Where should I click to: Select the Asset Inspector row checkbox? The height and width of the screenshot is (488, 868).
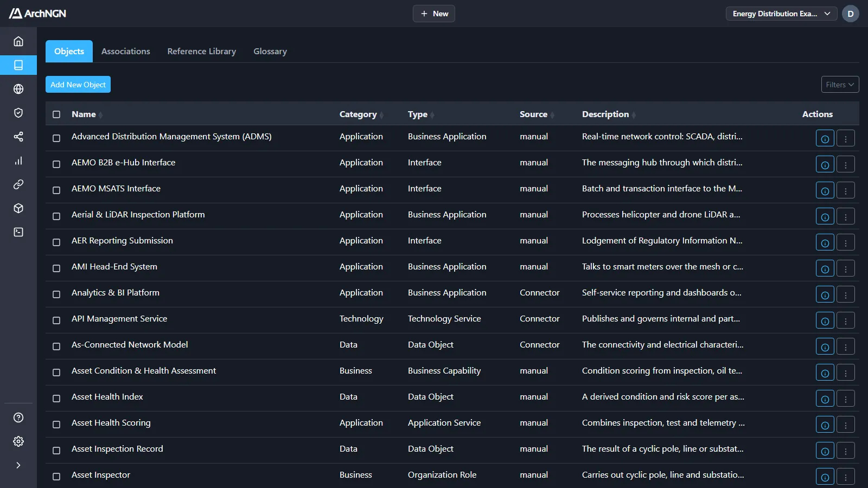[56, 477]
